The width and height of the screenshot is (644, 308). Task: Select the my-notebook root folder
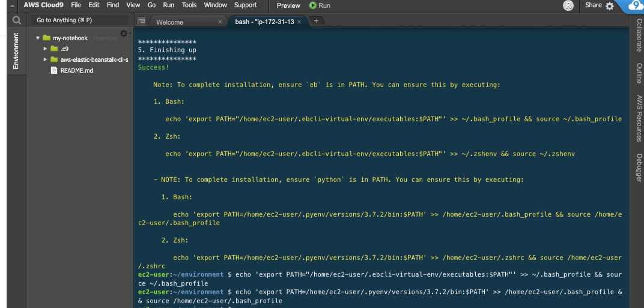tap(70, 38)
